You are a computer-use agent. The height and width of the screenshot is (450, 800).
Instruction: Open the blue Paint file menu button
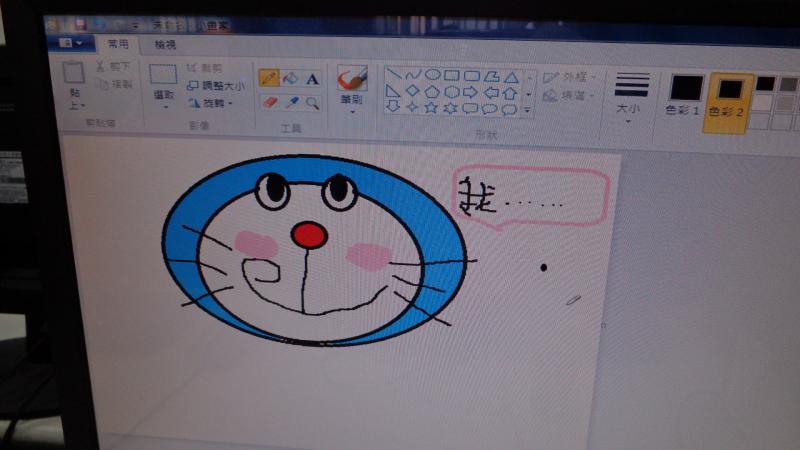click(71, 43)
